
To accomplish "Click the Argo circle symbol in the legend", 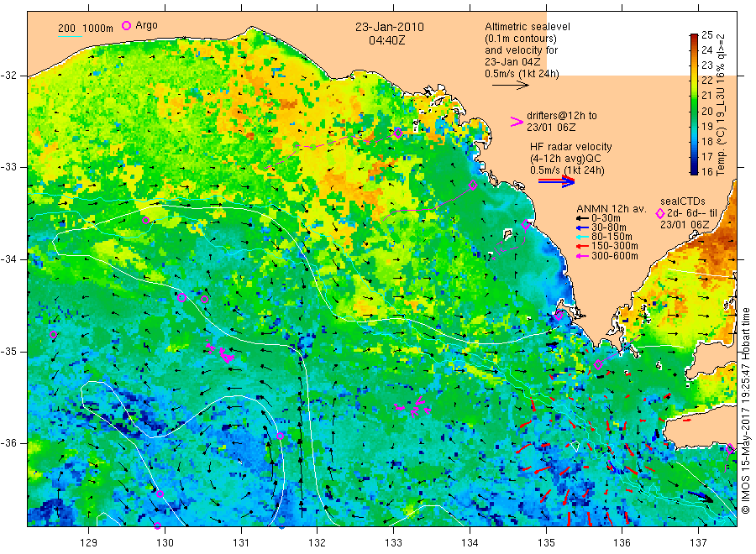I will 126,25.
